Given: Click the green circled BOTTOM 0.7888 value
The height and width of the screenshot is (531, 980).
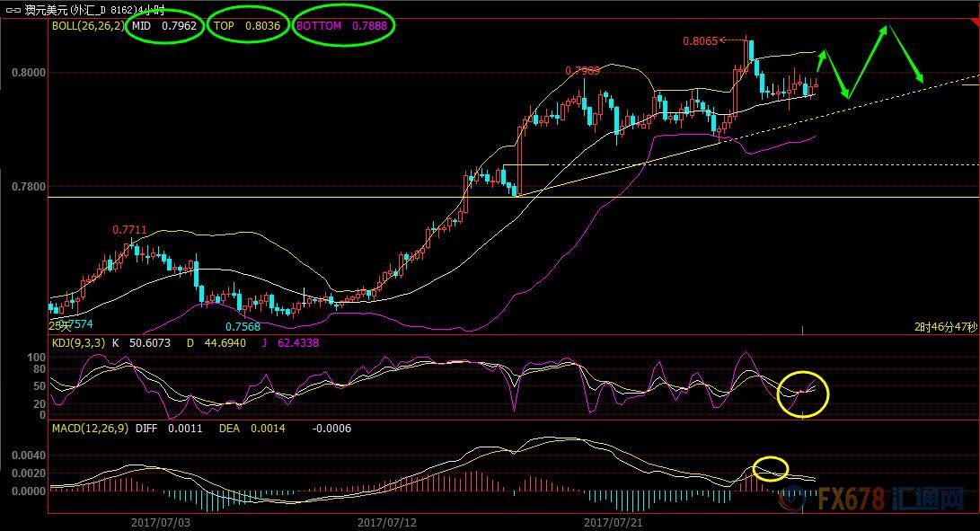Looking at the screenshot, I should [344, 26].
